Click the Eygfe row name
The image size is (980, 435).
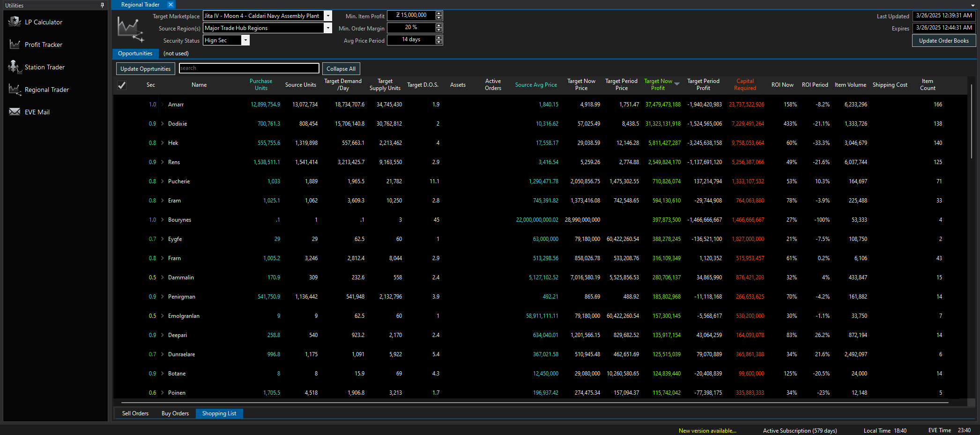coord(175,239)
